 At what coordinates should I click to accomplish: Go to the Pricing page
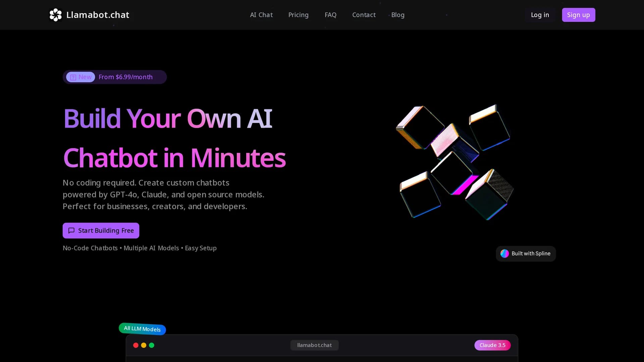[x=298, y=15]
